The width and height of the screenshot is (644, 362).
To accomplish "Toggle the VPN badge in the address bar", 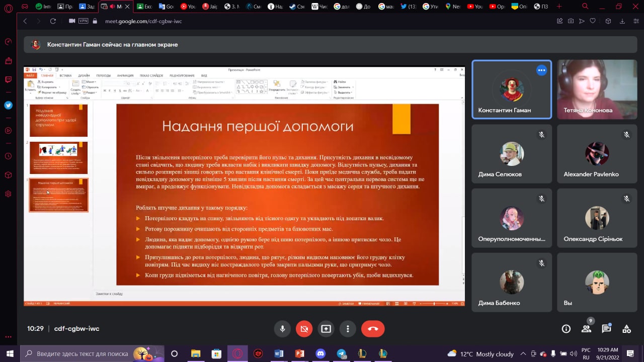I will click(x=84, y=21).
